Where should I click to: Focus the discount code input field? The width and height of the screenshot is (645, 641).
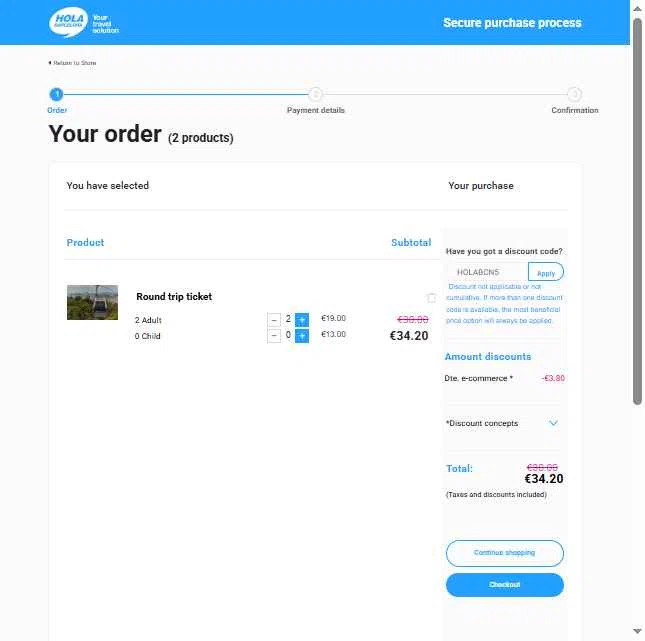point(487,272)
